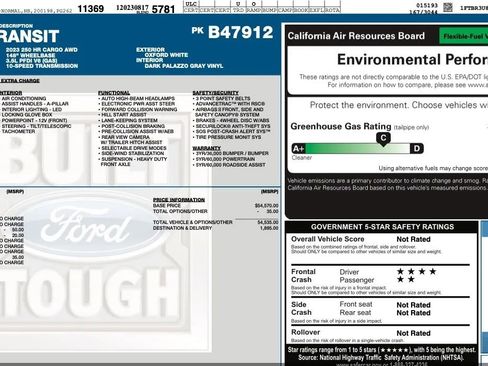Click POWERPOINT - 12V (FRONT) item
The width and height of the screenshot is (488, 366).
click(34, 120)
